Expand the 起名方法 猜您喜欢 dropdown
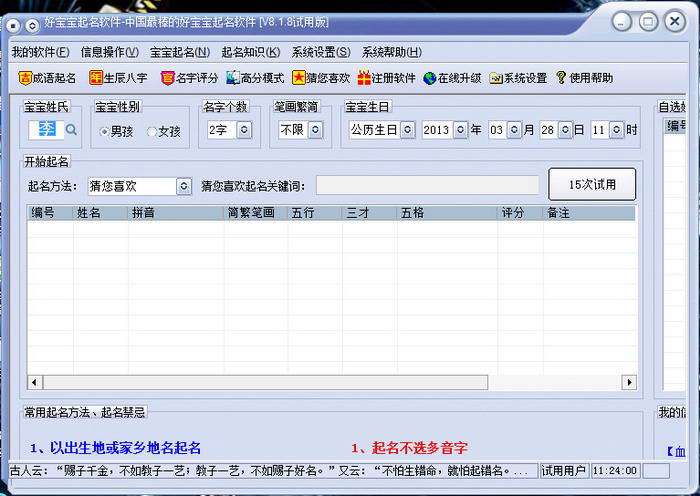Image resolution: width=700 pixels, height=496 pixels. 184,186
